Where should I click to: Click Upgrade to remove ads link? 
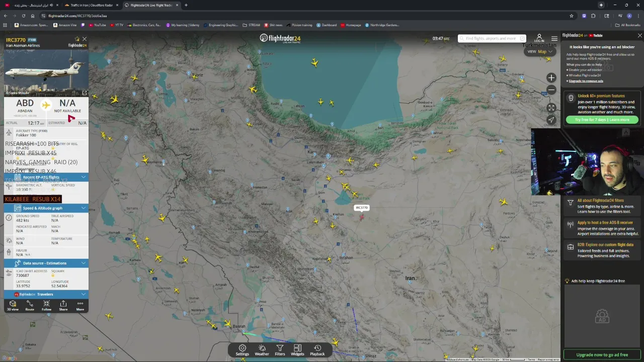click(586, 81)
